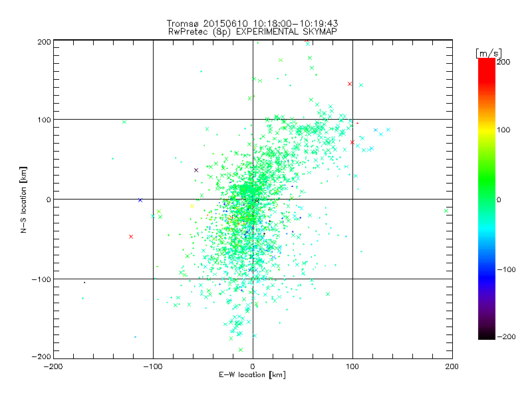532x399 pixels.
Task: Click the y-axis tick label '200'
Action: tap(45, 42)
